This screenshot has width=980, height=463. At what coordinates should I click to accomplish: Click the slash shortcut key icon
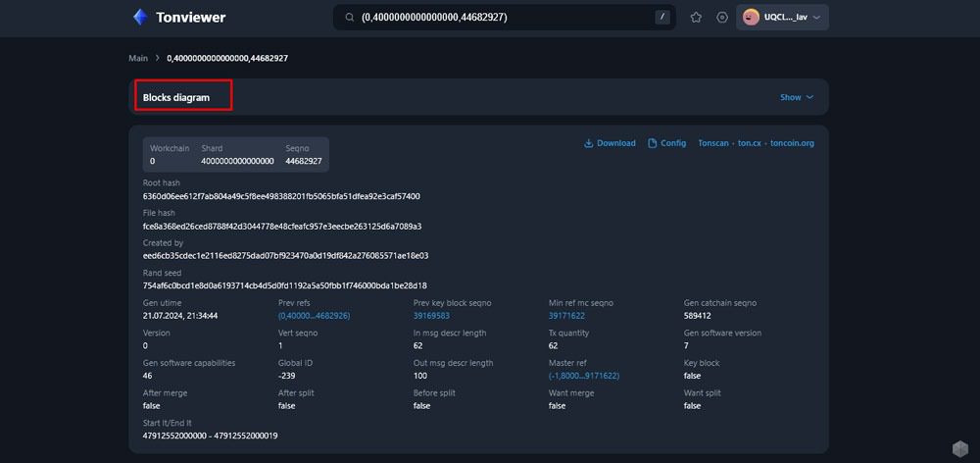tap(662, 18)
